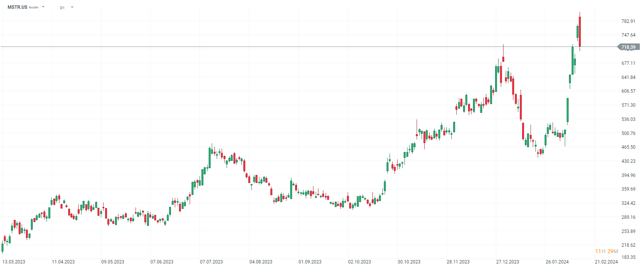Click the D1 interval label
Screen dimensions: 644x268
pyautogui.click(x=62, y=8)
